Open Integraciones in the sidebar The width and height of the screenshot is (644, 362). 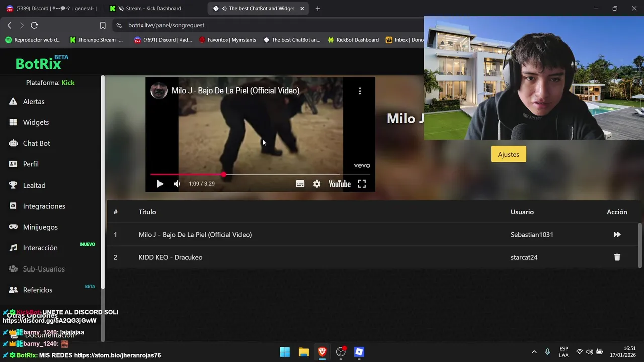[44, 206]
